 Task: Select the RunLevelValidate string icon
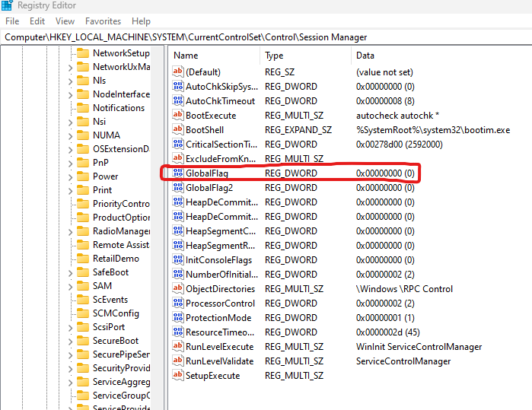(x=178, y=361)
